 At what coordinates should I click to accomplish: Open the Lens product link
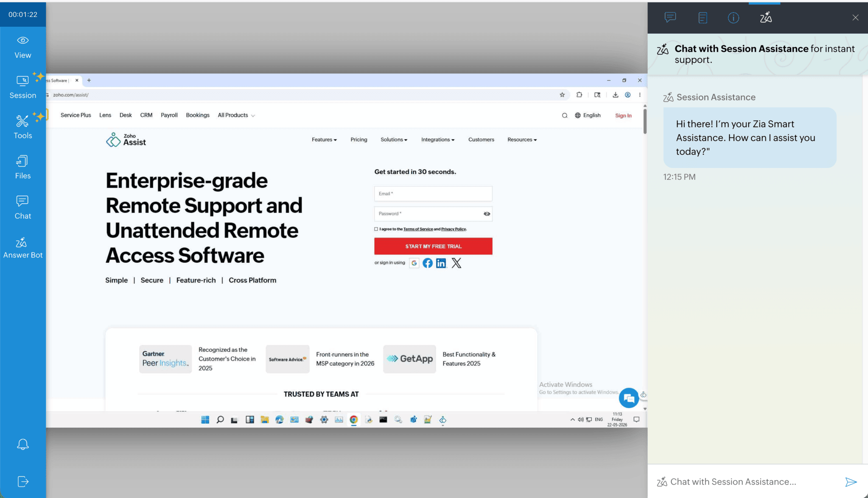tap(105, 115)
